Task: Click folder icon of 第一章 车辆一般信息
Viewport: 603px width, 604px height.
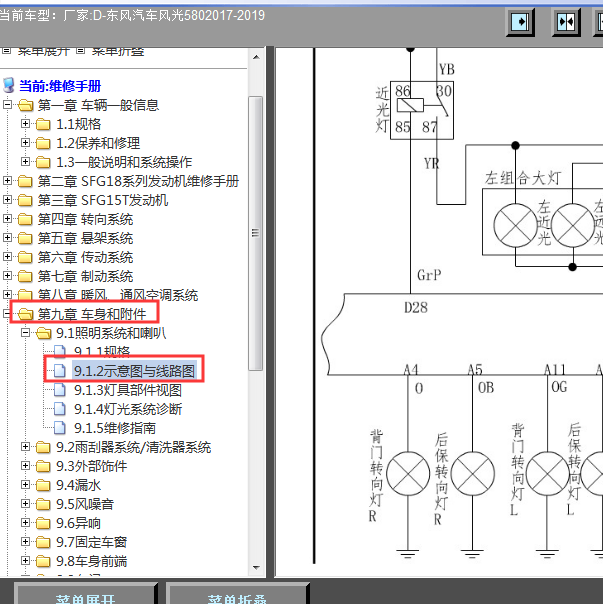Action: [x=25, y=105]
